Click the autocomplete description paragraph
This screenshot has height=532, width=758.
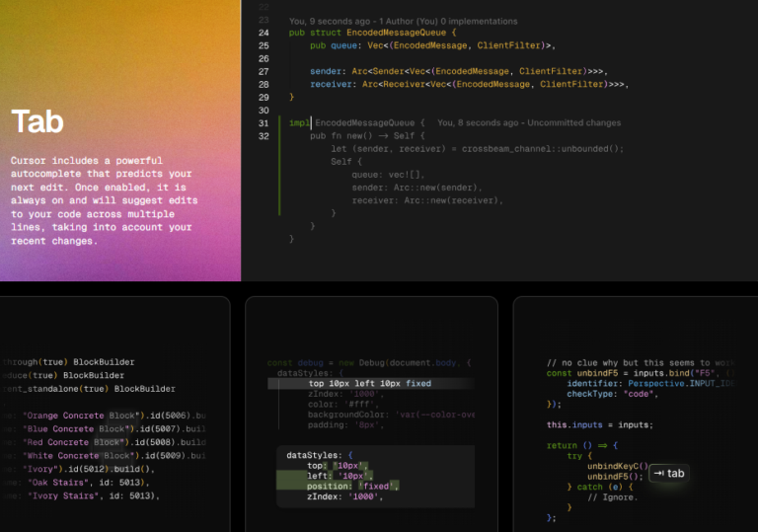(x=102, y=199)
